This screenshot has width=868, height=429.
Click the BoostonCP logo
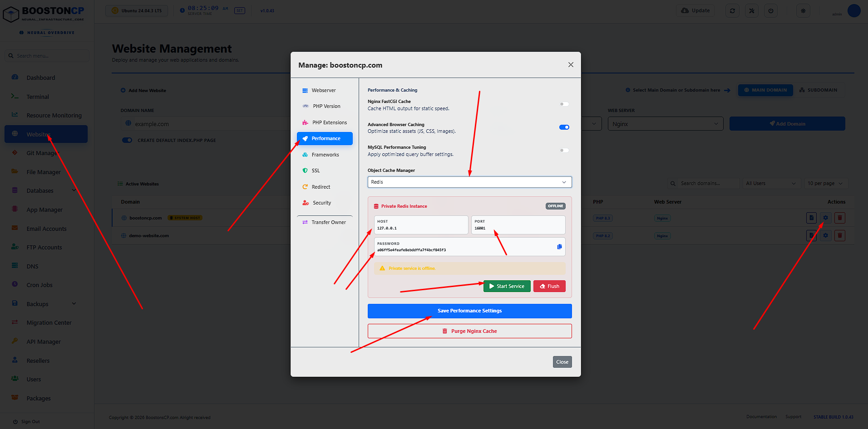coord(44,14)
